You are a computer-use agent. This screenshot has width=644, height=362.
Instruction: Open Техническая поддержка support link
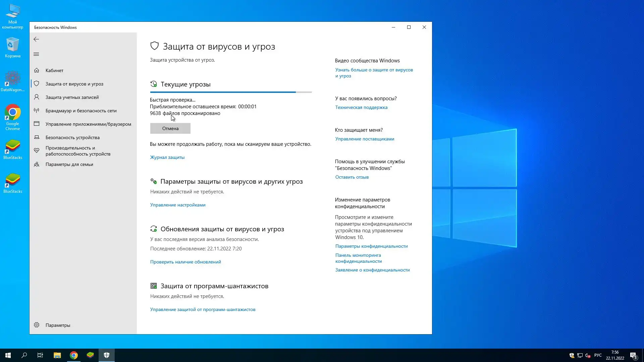click(x=361, y=107)
